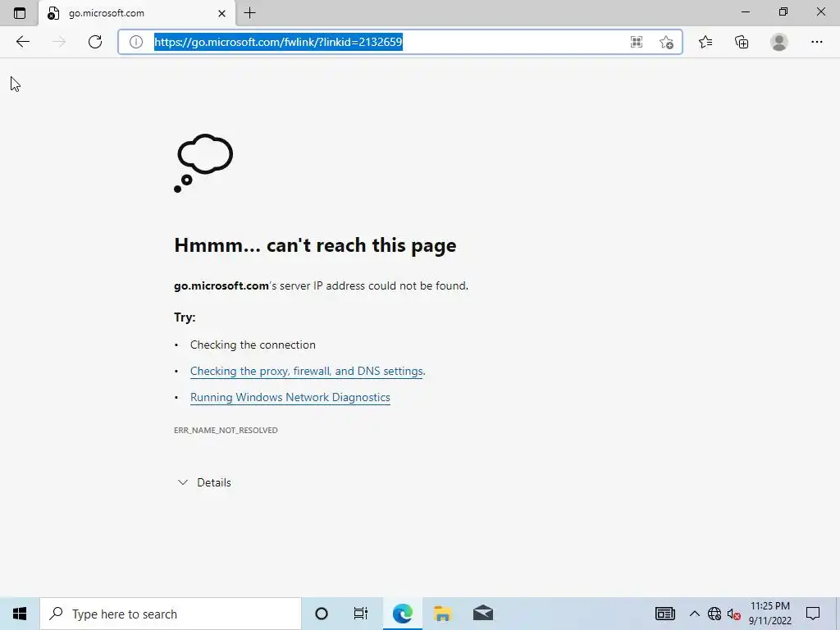Show hidden system tray icons
This screenshot has height=630, width=840.
coord(694,614)
